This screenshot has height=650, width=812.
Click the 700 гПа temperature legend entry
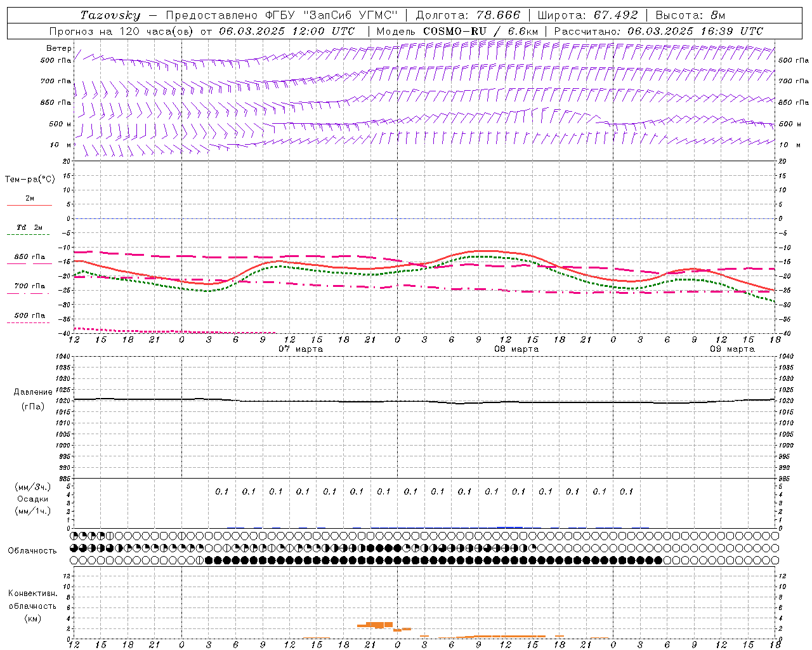coord(30,286)
